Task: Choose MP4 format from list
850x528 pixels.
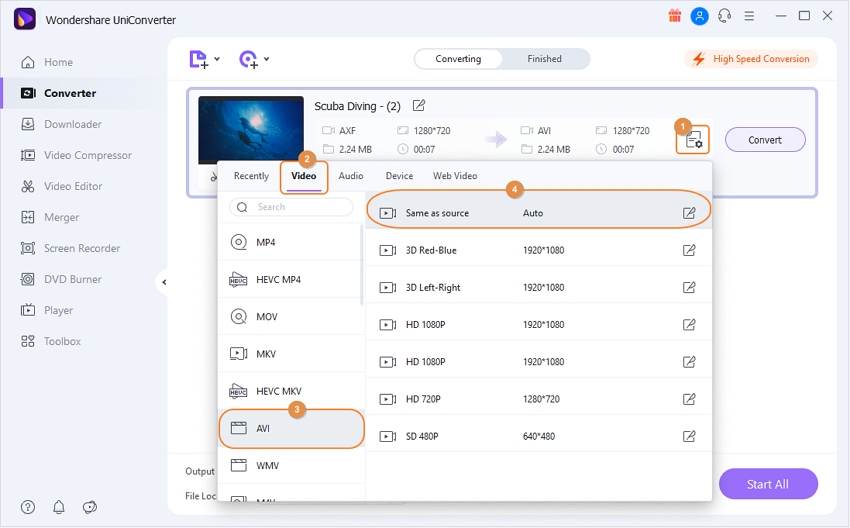Action: coord(290,242)
